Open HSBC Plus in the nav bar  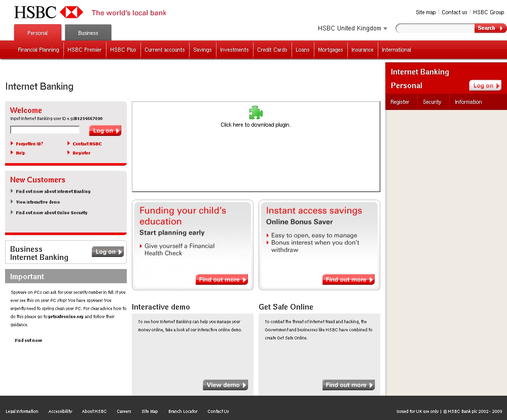point(123,50)
